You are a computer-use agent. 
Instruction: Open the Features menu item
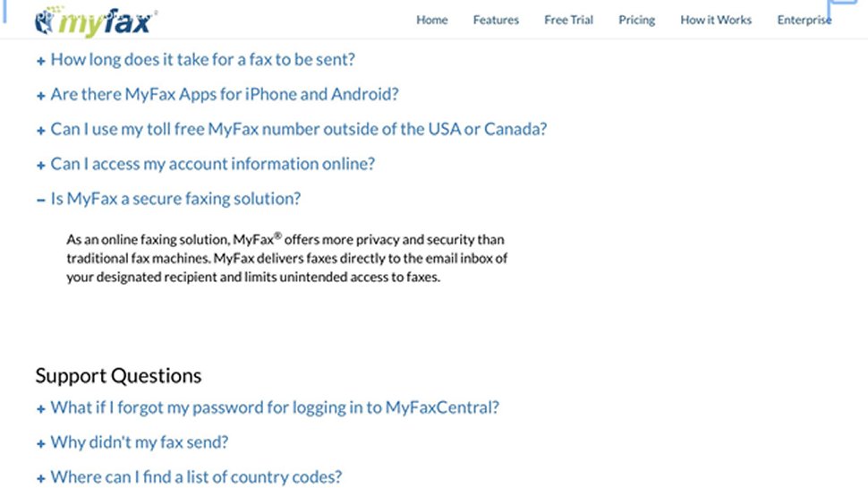coord(496,20)
